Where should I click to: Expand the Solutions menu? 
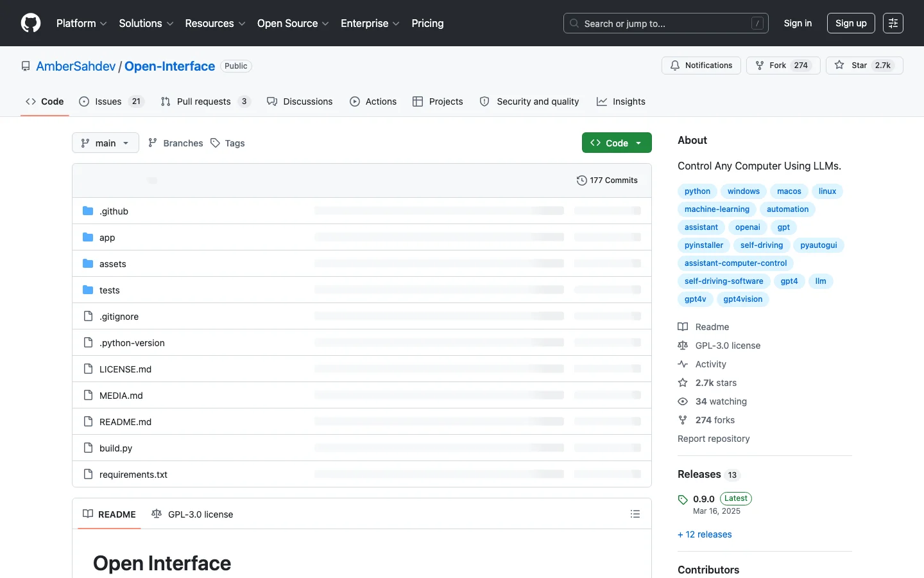pyautogui.click(x=146, y=23)
